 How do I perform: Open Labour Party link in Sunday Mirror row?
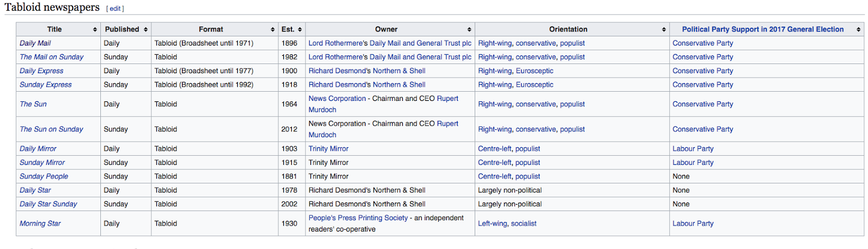point(693,163)
